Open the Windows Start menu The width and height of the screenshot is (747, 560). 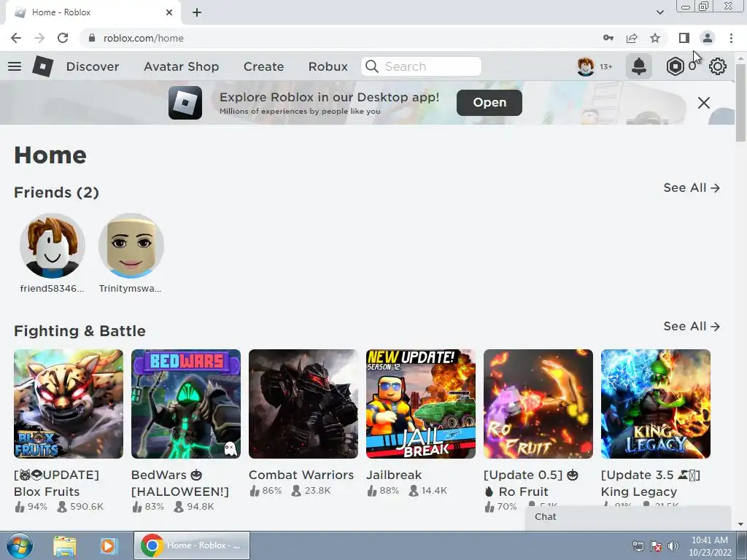[x=20, y=545]
